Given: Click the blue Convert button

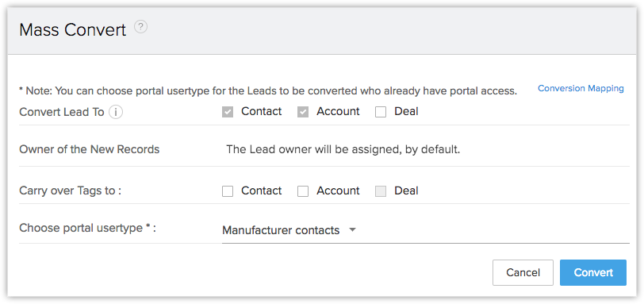Looking at the screenshot, I should [x=593, y=272].
